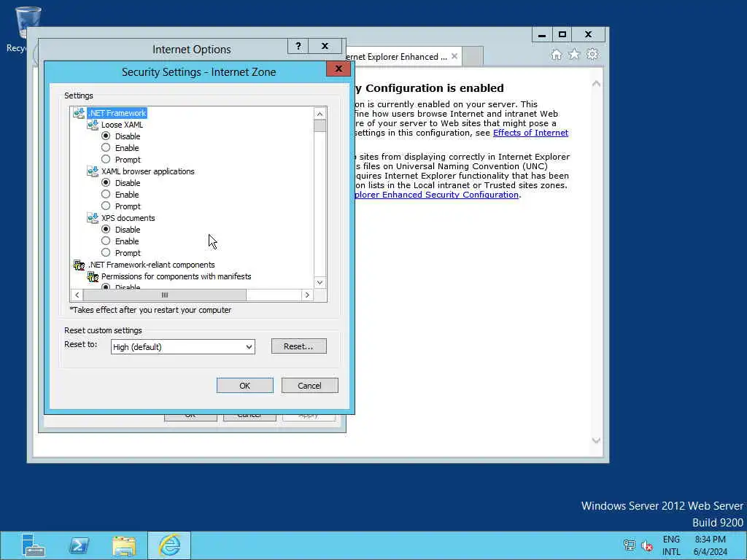This screenshot has width=747, height=560.
Task: Click Internet Explorer taskbar icon
Action: click(169, 545)
